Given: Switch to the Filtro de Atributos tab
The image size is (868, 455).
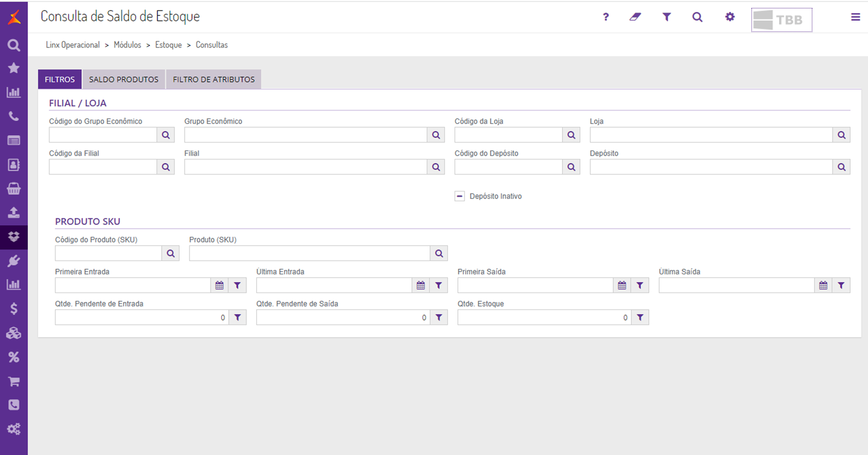Looking at the screenshot, I should pos(214,79).
